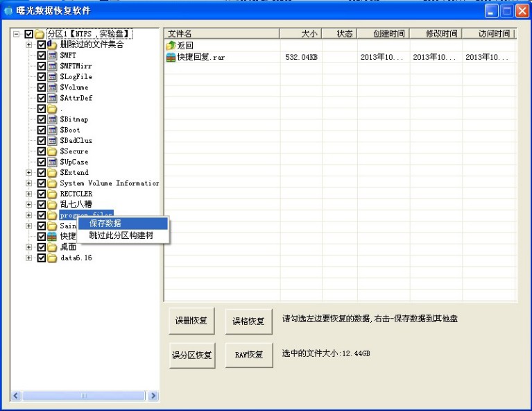Click the file icon beside $UpCase
532x411 pixels.
[52, 162]
